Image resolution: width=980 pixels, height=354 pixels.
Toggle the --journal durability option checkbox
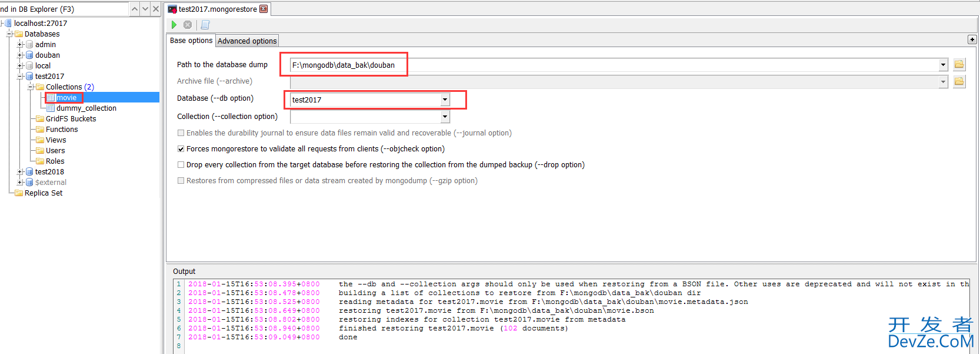(x=181, y=133)
